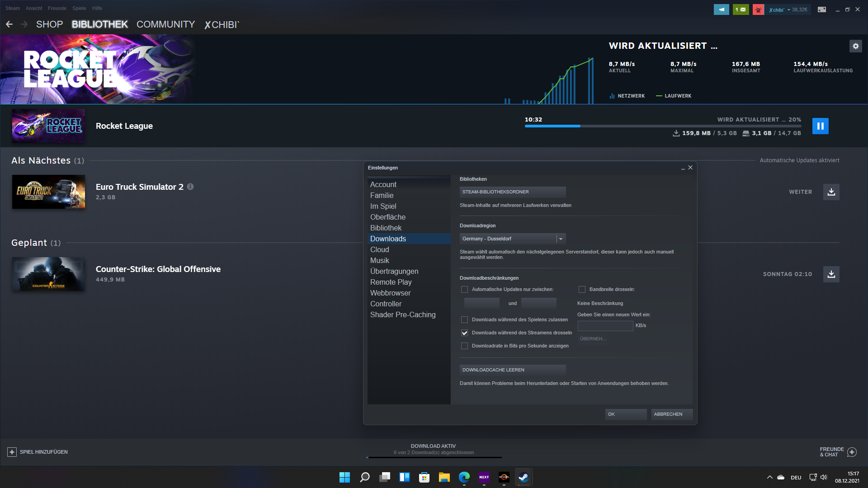The width and height of the screenshot is (868, 488).
Task: Download Counter-Strike: Global Offensive now
Action: click(x=831, y=274)
